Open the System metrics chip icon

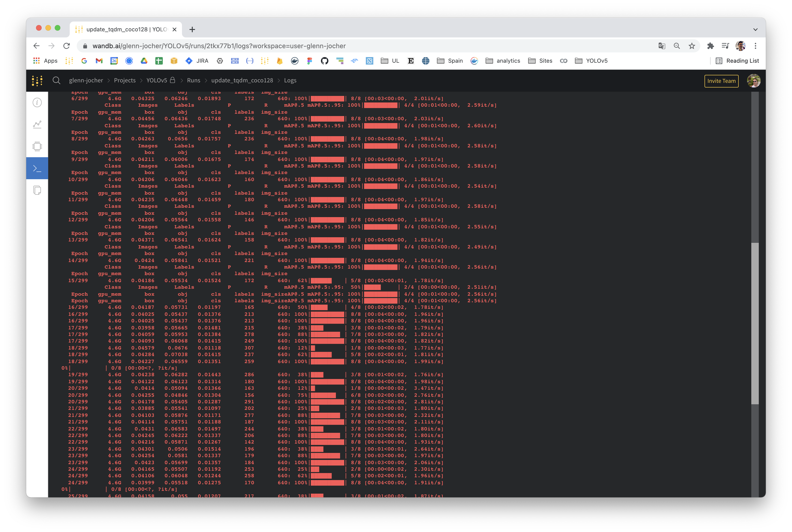(x=37, y=147)
